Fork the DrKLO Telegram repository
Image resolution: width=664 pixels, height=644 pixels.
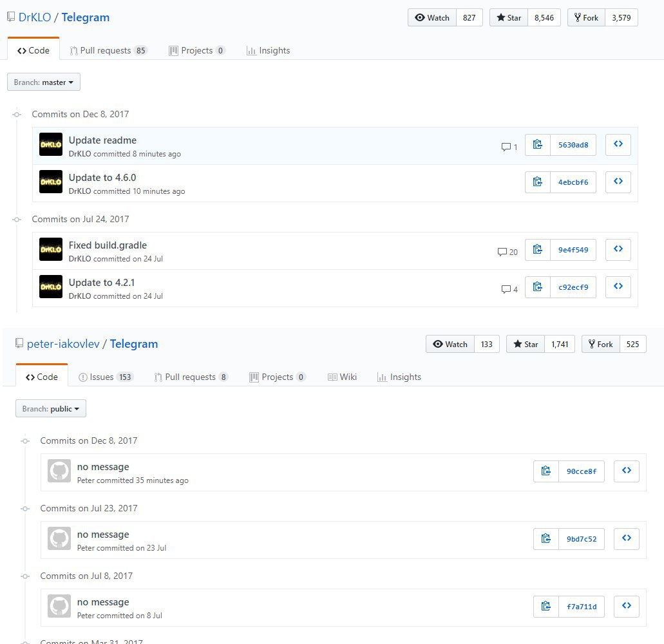[586, 18]
